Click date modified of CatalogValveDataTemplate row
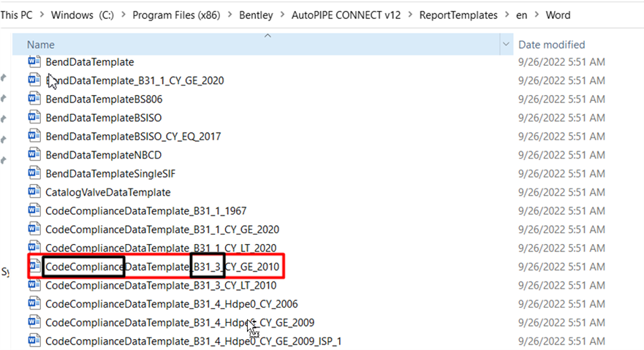Viewport: 644px width, 350px height. point(561,192)
